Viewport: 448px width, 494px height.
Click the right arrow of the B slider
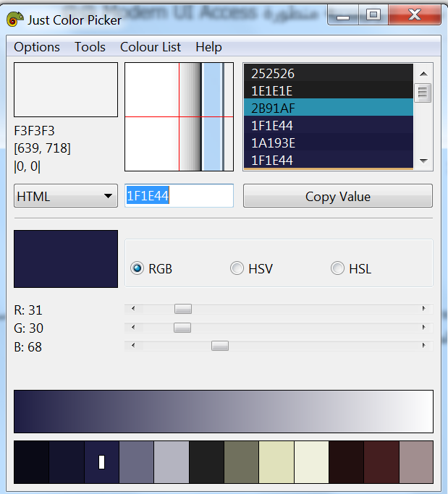tap(423, 346)
